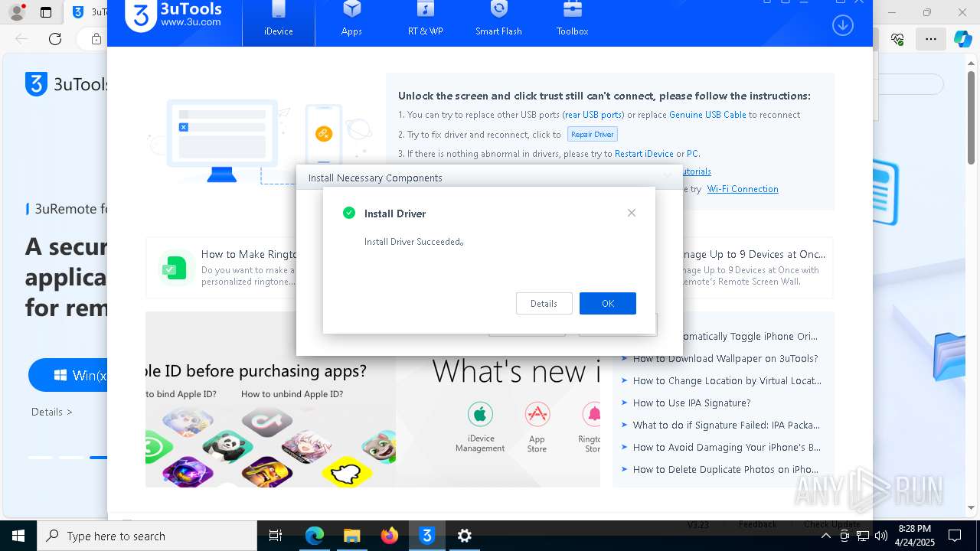Click the PC restart link

[692, 154]
